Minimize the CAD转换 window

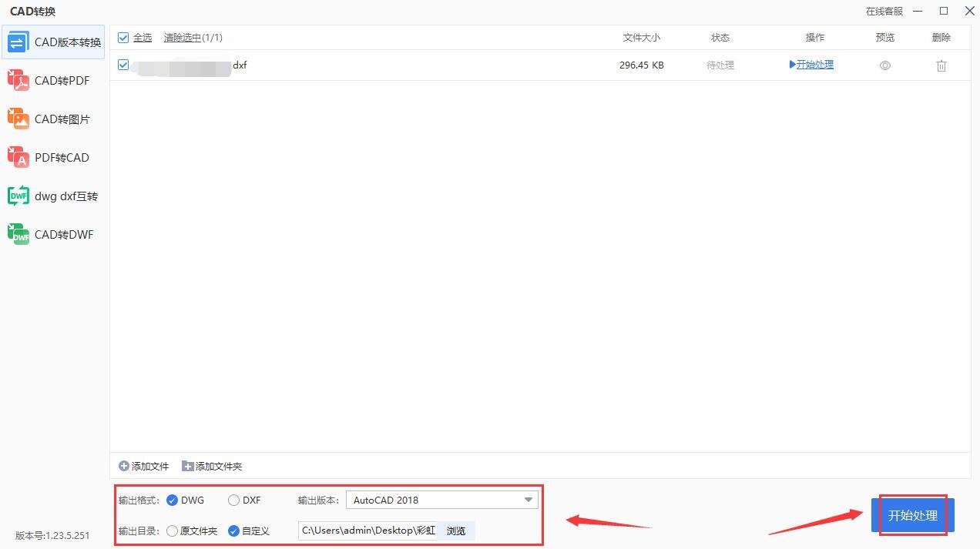pyautogui.click(x=918, y=11)
